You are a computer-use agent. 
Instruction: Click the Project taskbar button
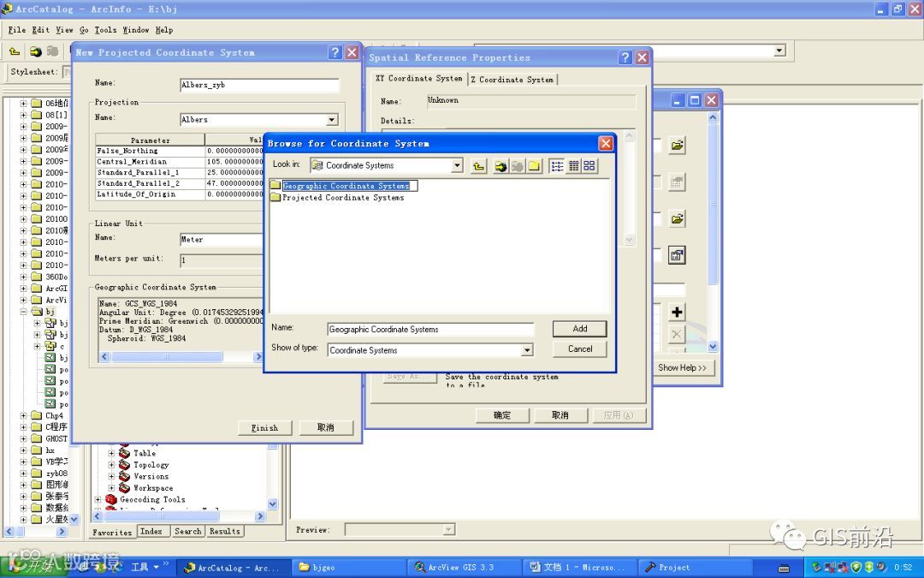click(696, 568)
